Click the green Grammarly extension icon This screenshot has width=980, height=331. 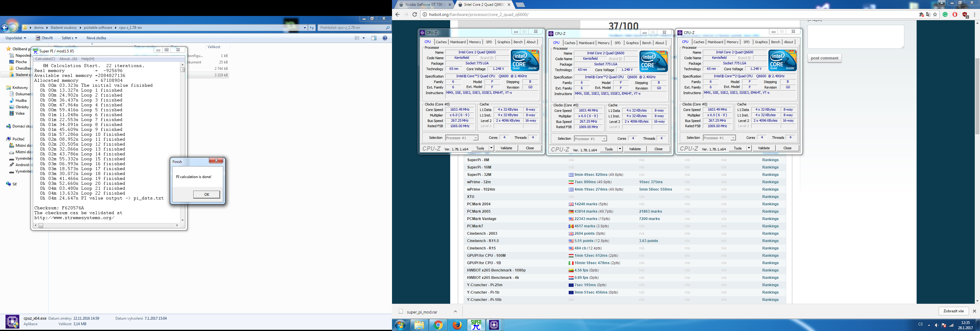pyautogui.click(x=945, y=14)
